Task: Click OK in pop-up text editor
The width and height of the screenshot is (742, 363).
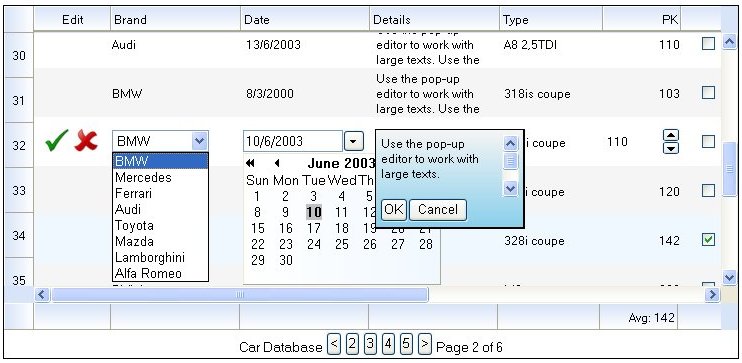Action: 394,210
